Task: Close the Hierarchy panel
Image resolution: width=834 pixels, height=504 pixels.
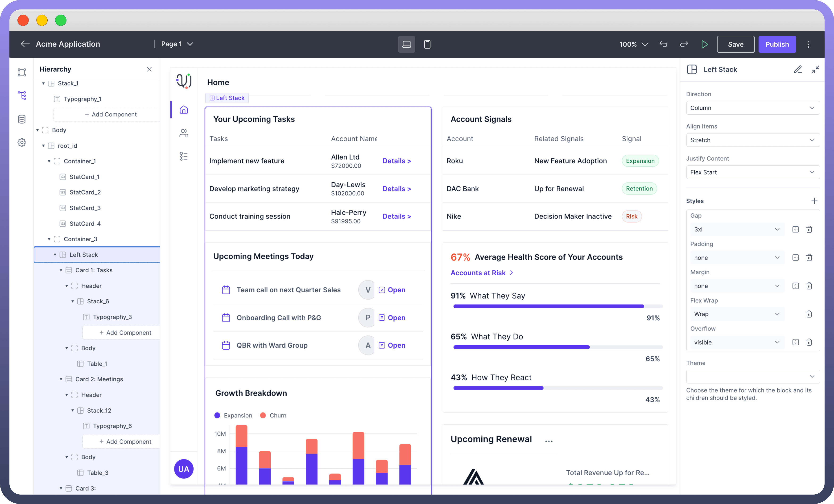Action: (149, 69)
